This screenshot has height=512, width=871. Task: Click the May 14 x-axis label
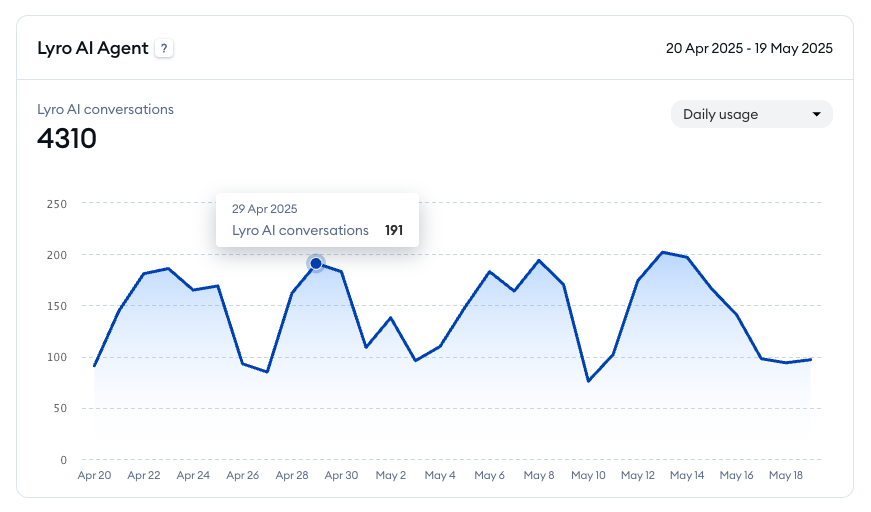[687, 475]
